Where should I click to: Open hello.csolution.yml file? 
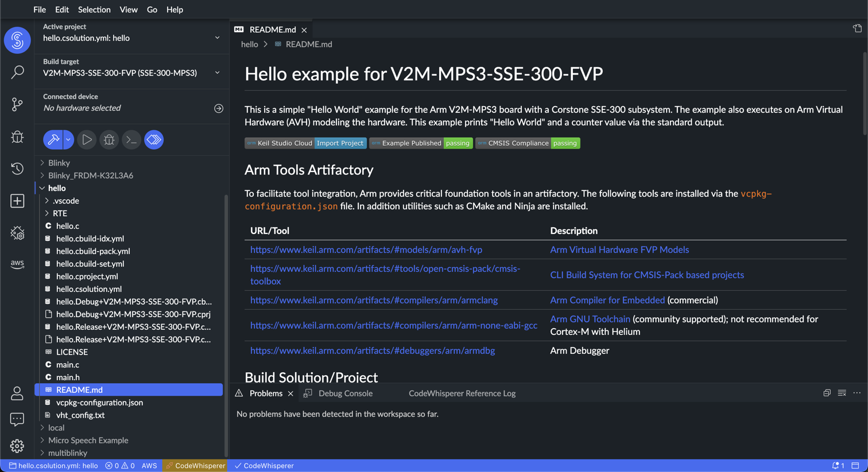tap(89, 289)
